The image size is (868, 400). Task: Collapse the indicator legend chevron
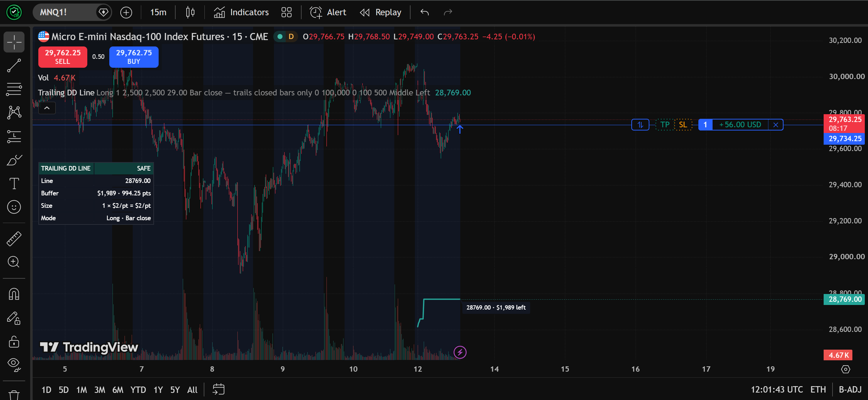[47, 108]
